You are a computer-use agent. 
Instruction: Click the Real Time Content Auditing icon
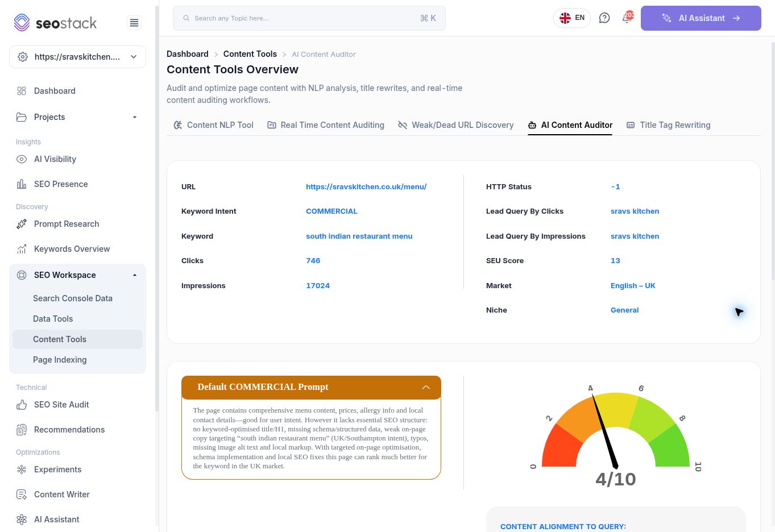[272, 125]
